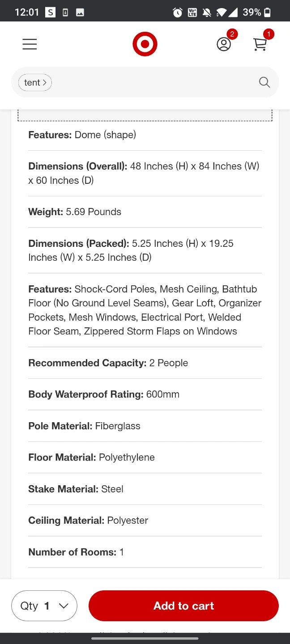Open the account profile icon
This screenshot has width=290, height=644.
[224, 44]
